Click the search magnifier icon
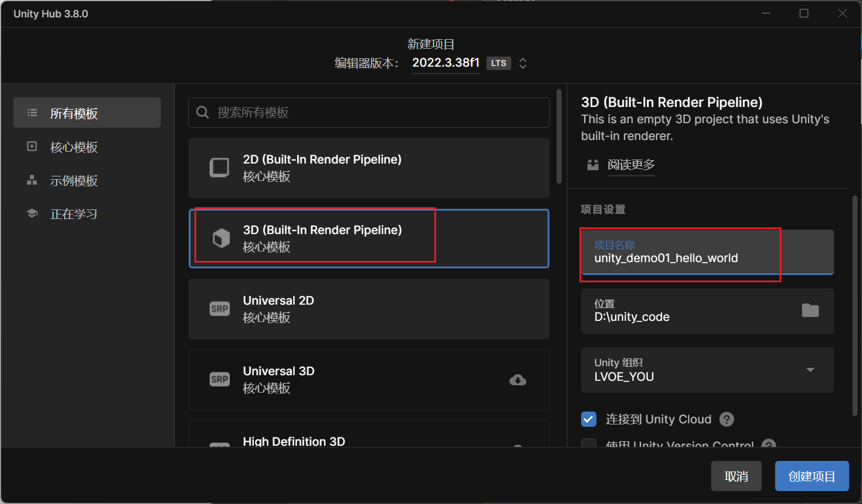 click(x=202, y=113)
